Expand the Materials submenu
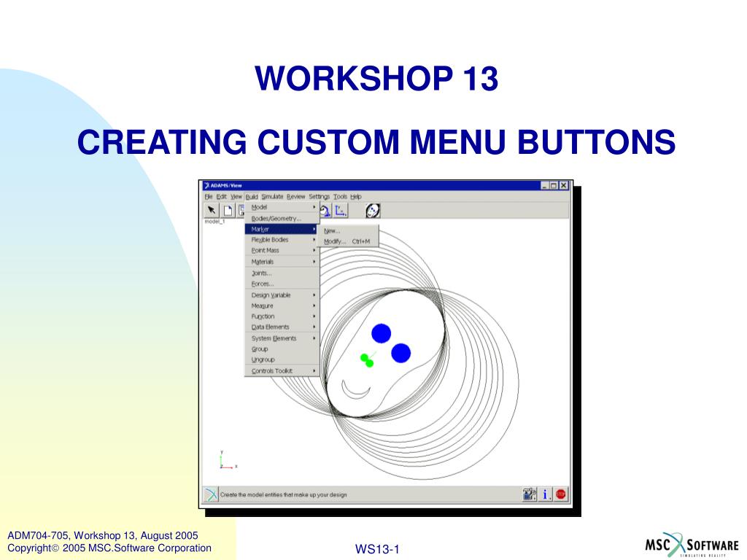 pyautogui.click(x=282, y=262)
